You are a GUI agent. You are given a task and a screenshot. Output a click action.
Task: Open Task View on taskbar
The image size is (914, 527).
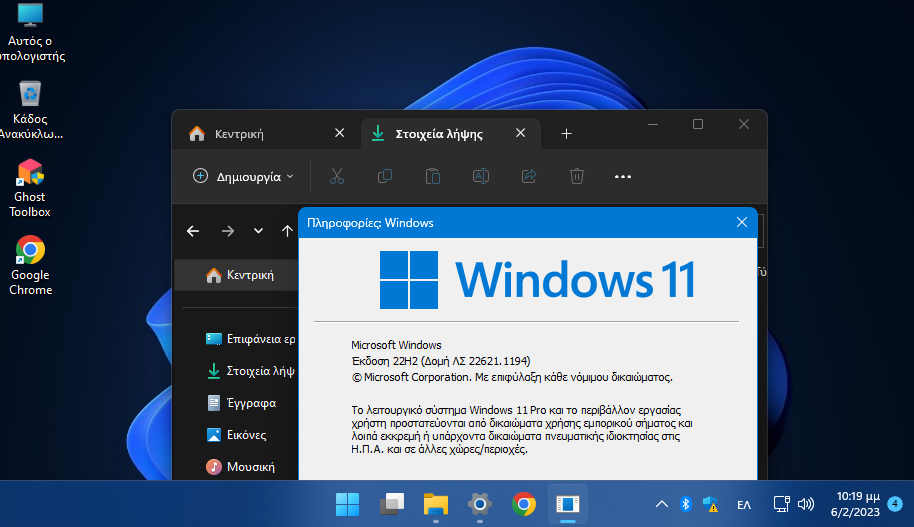[x=392, y=504]
